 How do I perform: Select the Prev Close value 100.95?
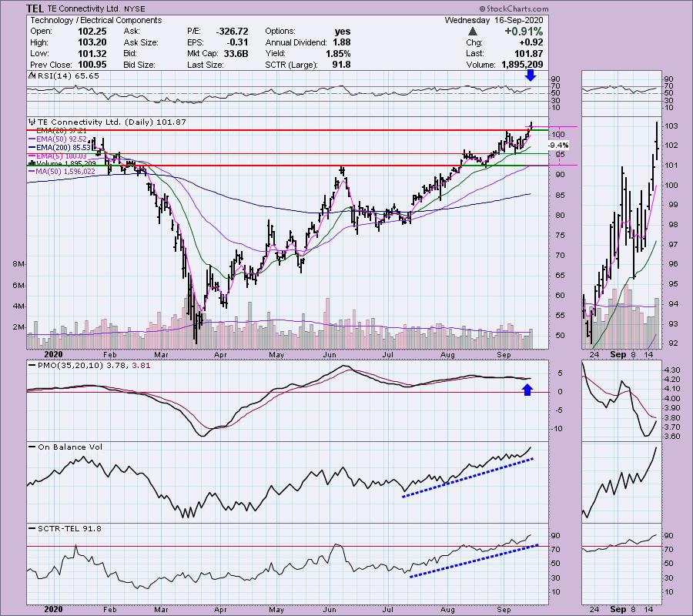click(92, 65)
